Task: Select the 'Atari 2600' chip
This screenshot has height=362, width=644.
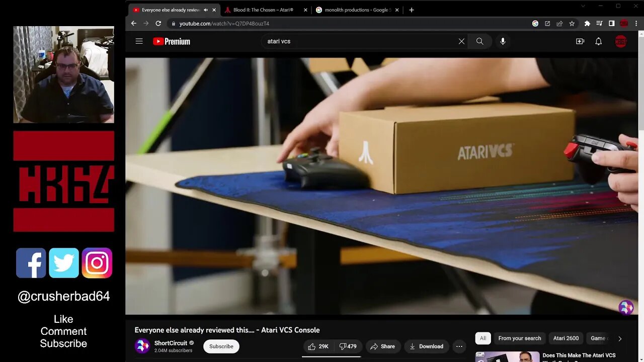Action: click(x=566, y=338)
